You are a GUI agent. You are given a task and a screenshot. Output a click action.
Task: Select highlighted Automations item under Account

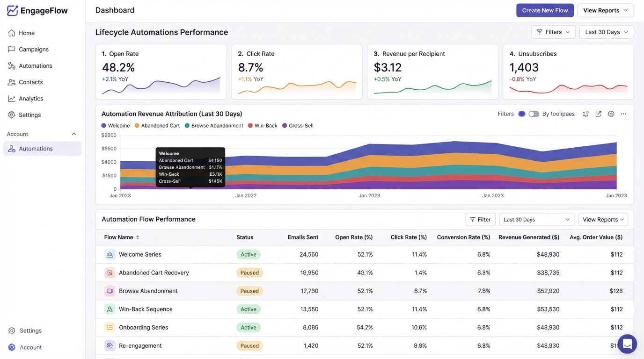(x=43, y=149)
